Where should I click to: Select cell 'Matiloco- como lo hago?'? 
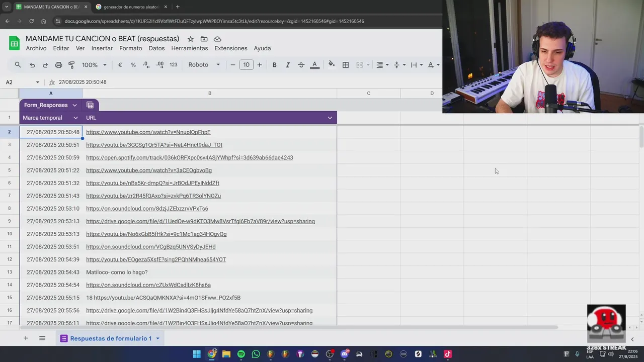(210, 272)
